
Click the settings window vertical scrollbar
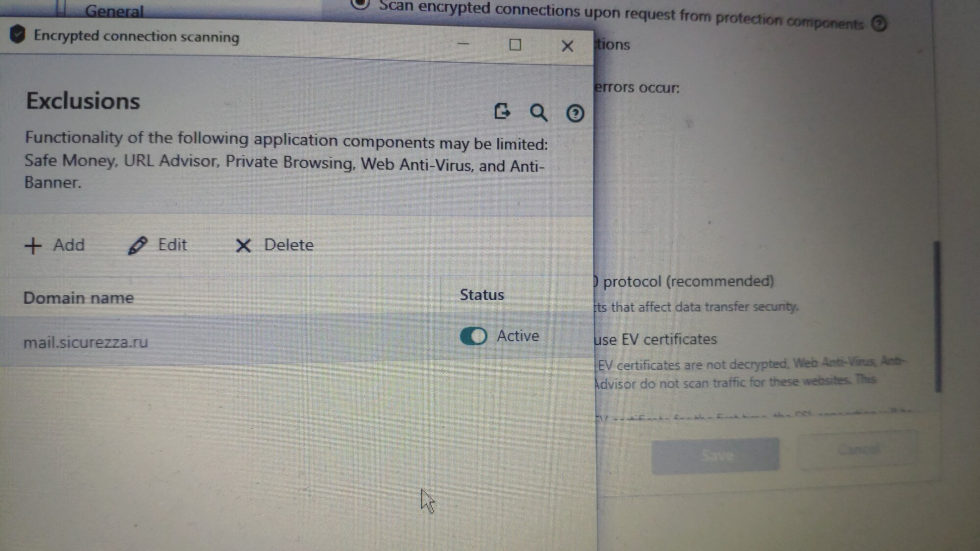[x=937, y=316]
